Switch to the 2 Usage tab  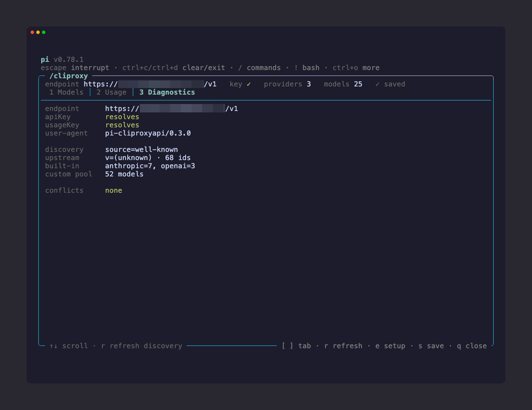(x=111, y=92)
